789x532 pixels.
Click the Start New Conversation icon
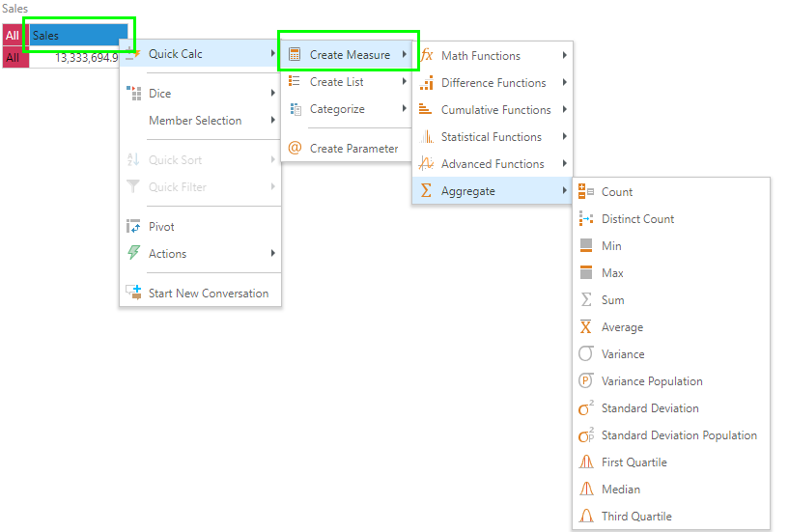click(x=133, y=293)
